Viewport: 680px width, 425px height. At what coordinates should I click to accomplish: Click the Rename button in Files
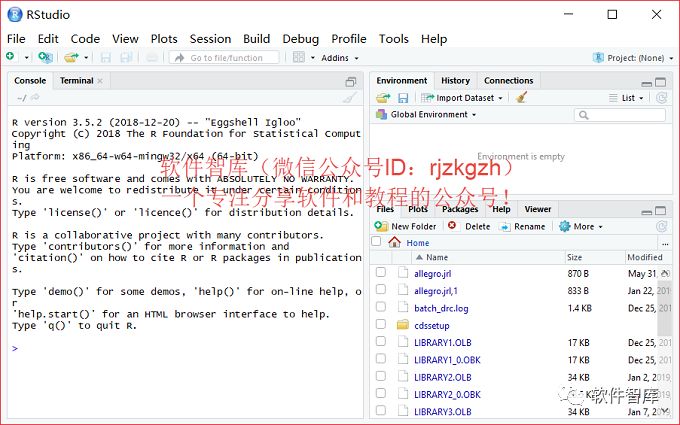click(x=522, y=226)
